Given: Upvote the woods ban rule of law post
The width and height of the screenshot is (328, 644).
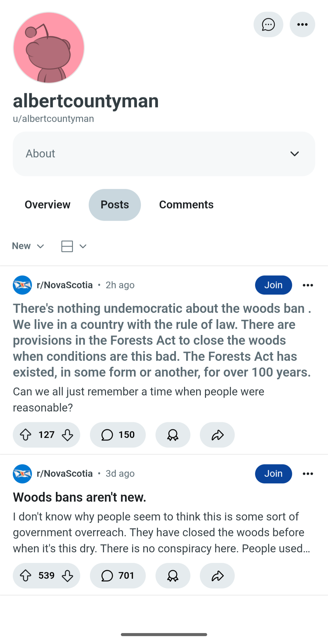Looking at the screenshot, I should (x=26, y=435).
